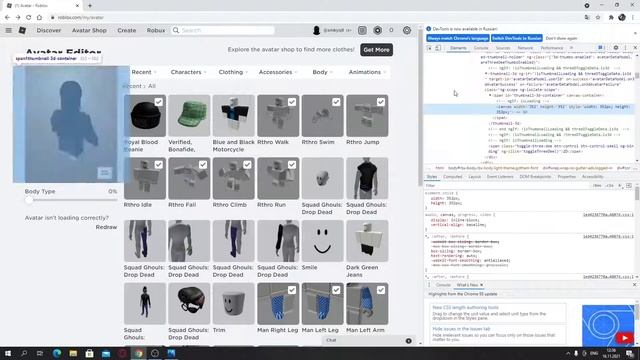This screenshot has width=640, height=360.
Task: Uncheck Rthro Idle animation
Action: click(x=158, y=164)
